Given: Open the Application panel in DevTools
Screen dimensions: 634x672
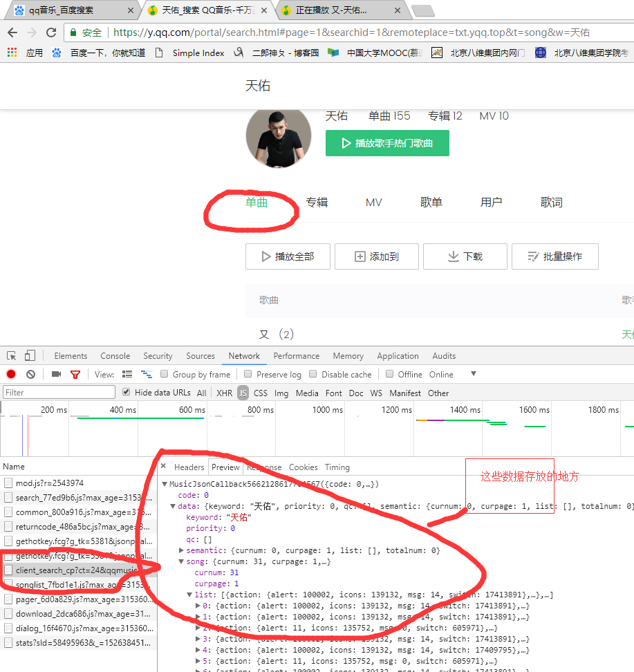Looking at the screenshot, I should pos(398,356).
